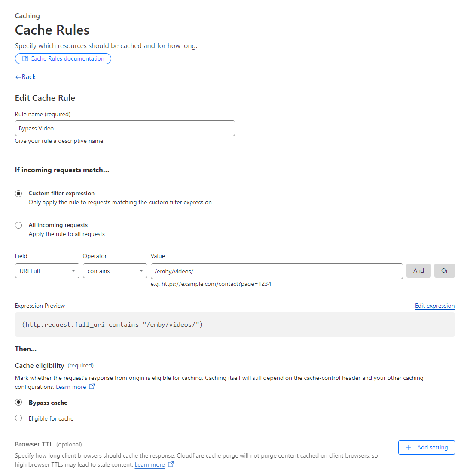
Task: Click the Rule name input field
Action: [125, 128]
